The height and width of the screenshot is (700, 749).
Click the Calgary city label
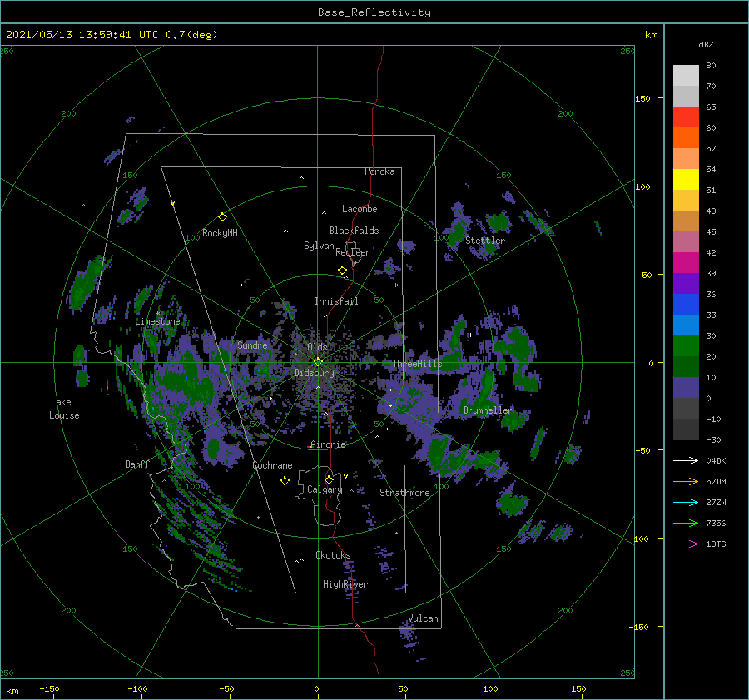[x=325, y=489]
